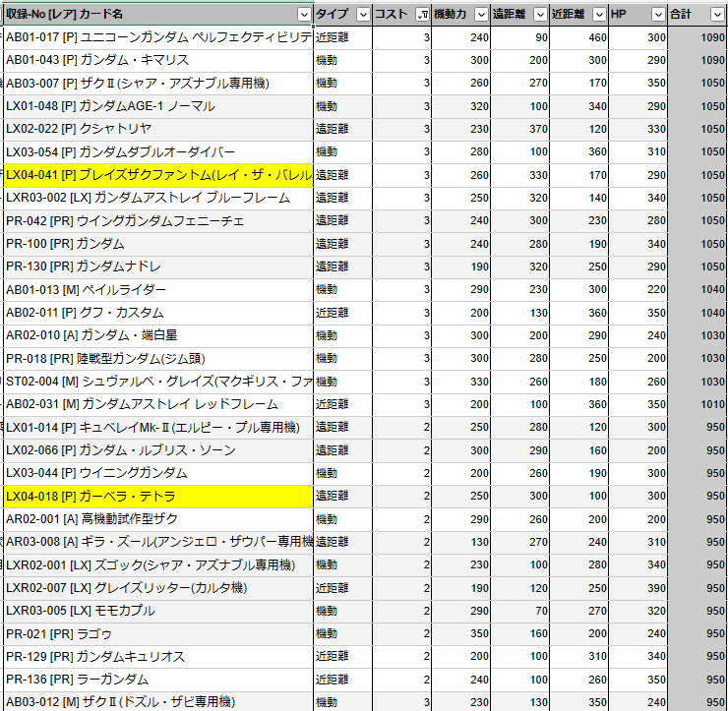728x711 pixels.
Task: Select cell PR-100 [PR] ガンダム
Action: [157, 244]
